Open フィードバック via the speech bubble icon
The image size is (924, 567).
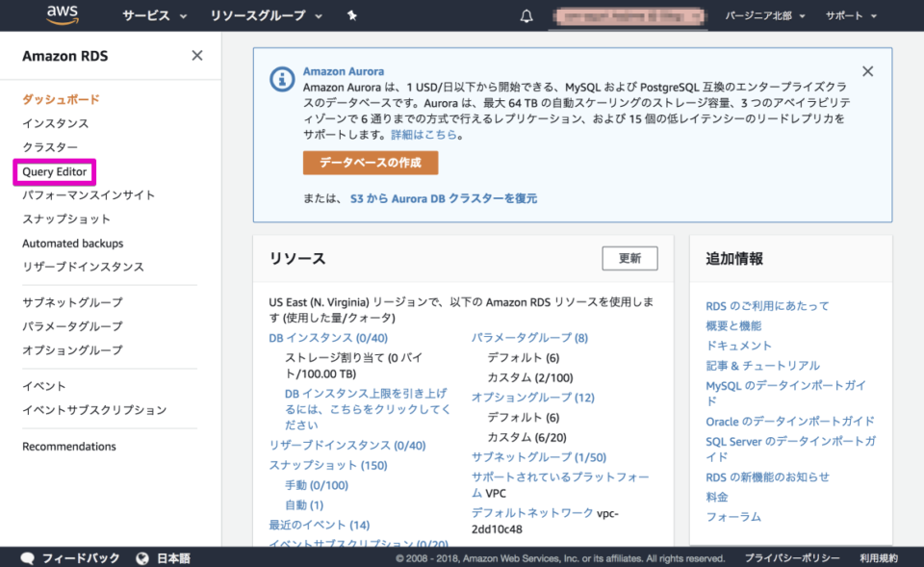[28, 556]
